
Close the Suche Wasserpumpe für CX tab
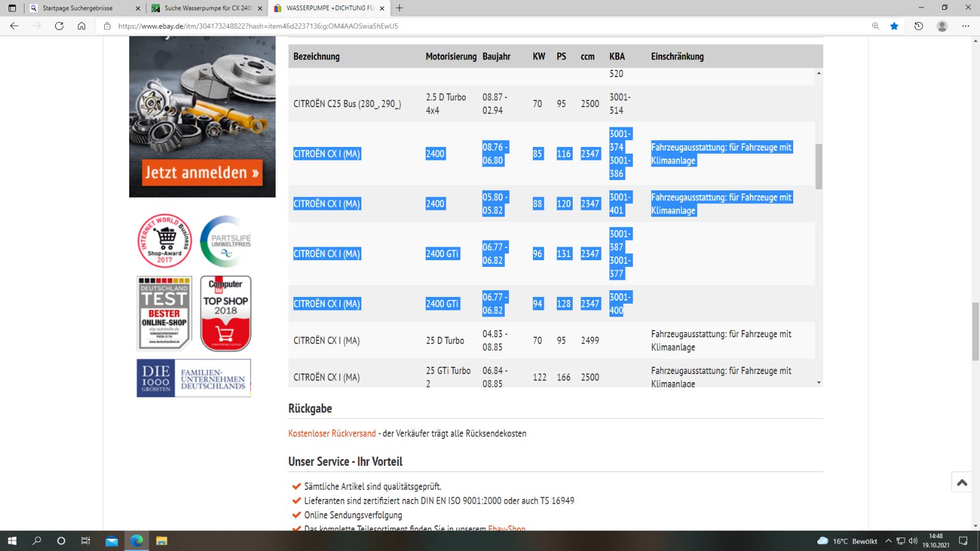point(260,8)
